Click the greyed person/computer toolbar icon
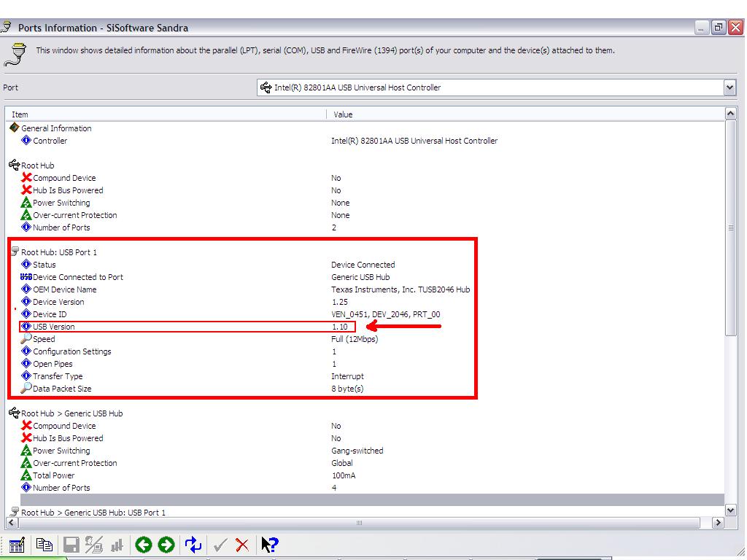This screenshot has height=560, width=747. point(94,544)
